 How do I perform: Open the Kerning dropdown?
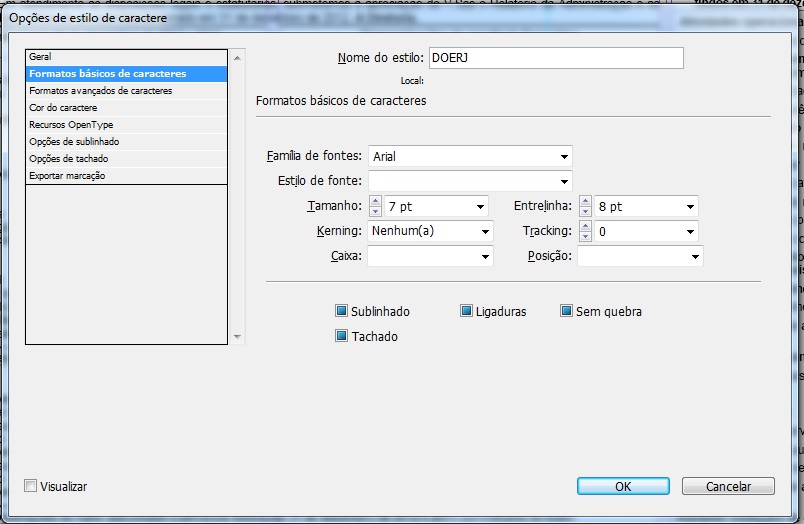(486, 232)
